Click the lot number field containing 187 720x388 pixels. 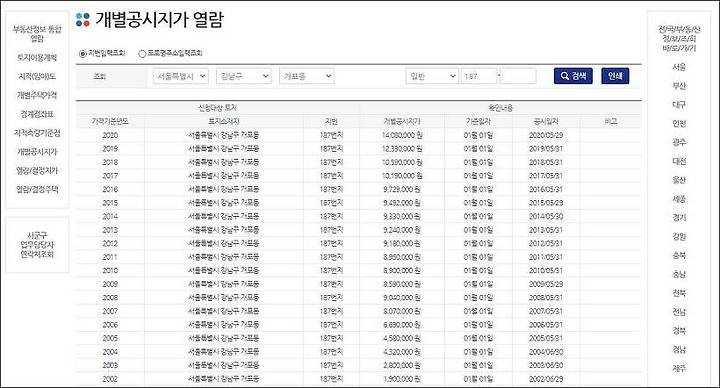[479, 76]
